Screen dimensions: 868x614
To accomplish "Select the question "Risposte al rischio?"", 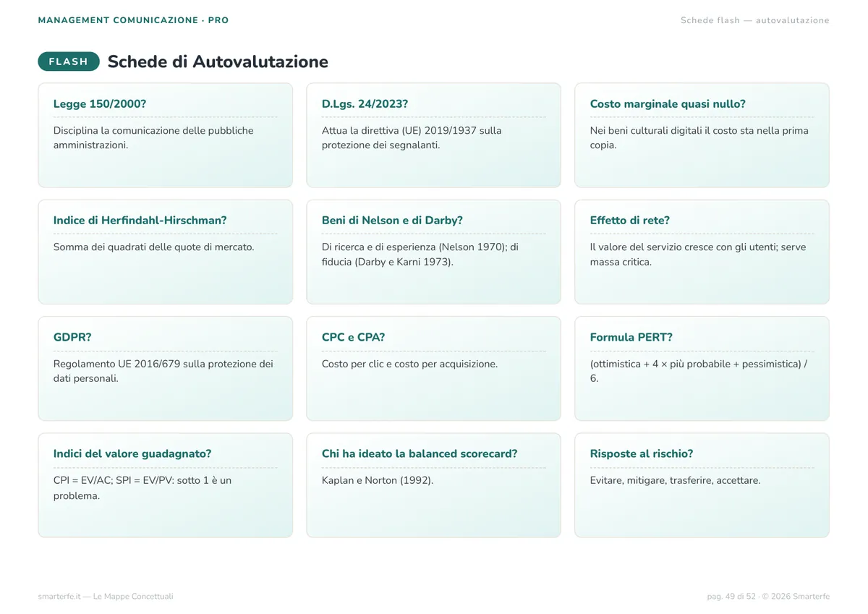I will coord(642,454).
